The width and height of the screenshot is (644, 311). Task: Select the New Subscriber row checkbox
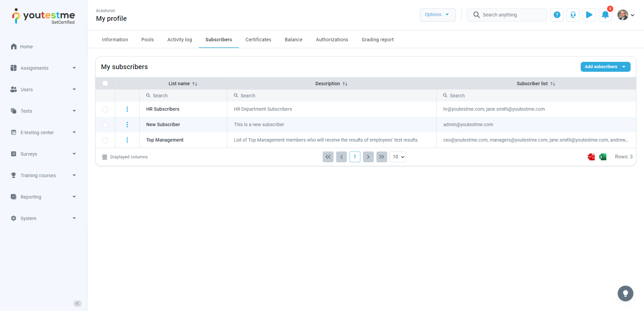click(x=105, y=125)
